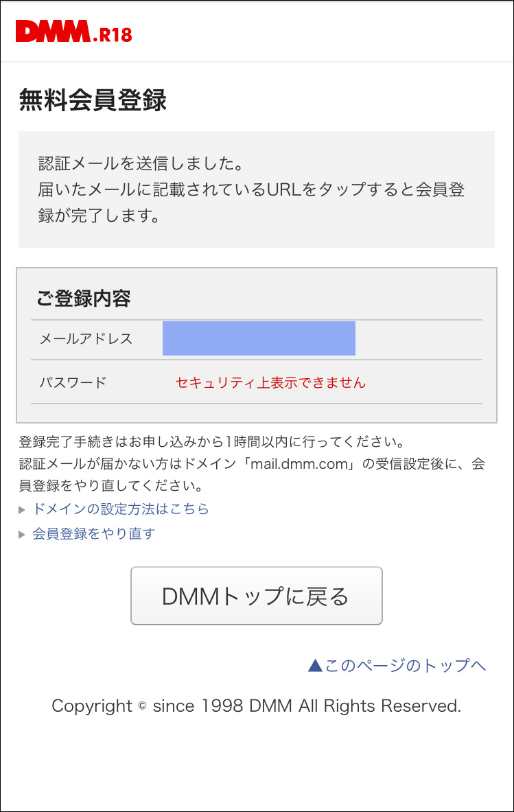
Task: Click triangle bullet beside ドメインの設定方法はこちら
Action: click(x=23, y=510)
